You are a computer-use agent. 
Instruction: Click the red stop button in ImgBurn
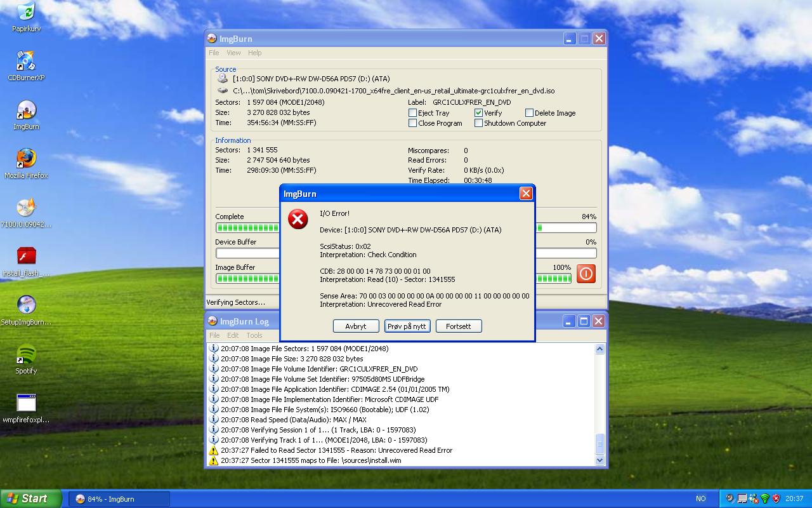pyautogui.click(x=586, y=274)
